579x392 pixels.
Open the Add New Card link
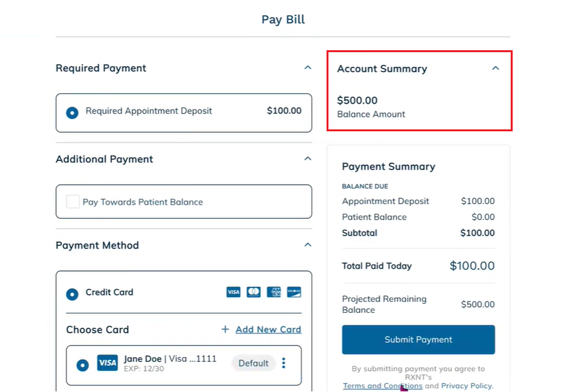tap(269, 330)
